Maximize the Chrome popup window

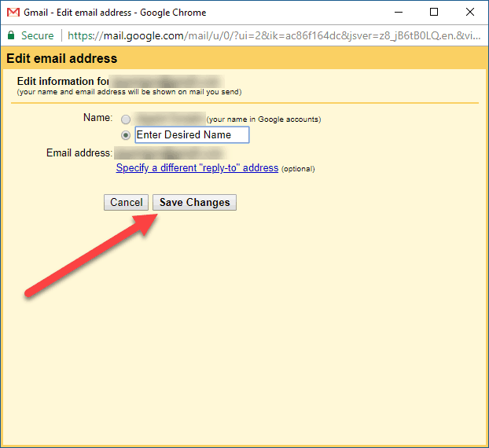tap(434, 12)
